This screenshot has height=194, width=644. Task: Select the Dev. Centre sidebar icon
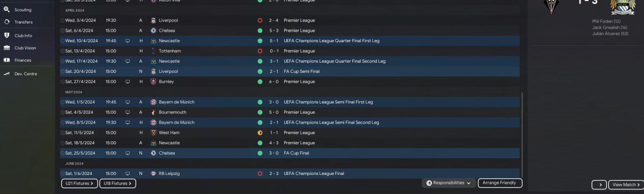pos(7,74)
